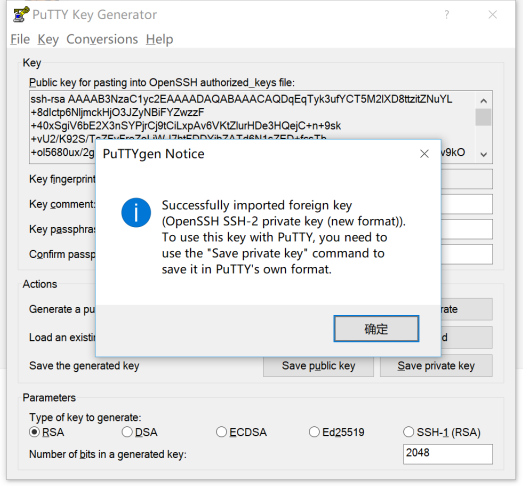This screenshot has height=486, width=523.
Task: Click the question mark help button
Action: tap(447, 14)
